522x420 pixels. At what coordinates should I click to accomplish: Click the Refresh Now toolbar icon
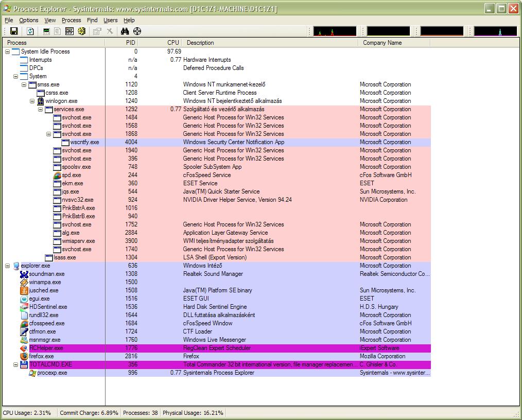tap(30, 31)
